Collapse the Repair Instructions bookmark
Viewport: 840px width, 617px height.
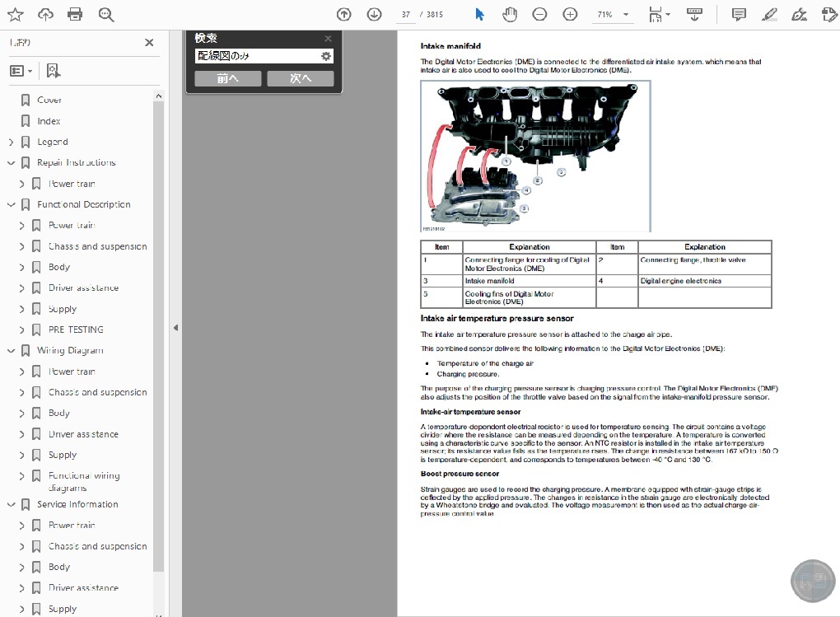click(x=11, y=162)
